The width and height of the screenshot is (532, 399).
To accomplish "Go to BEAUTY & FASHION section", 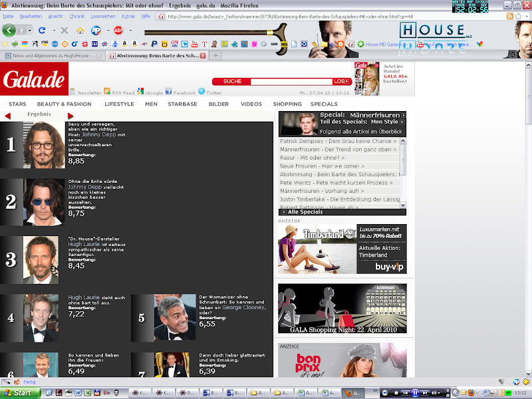I will point(64,104).
